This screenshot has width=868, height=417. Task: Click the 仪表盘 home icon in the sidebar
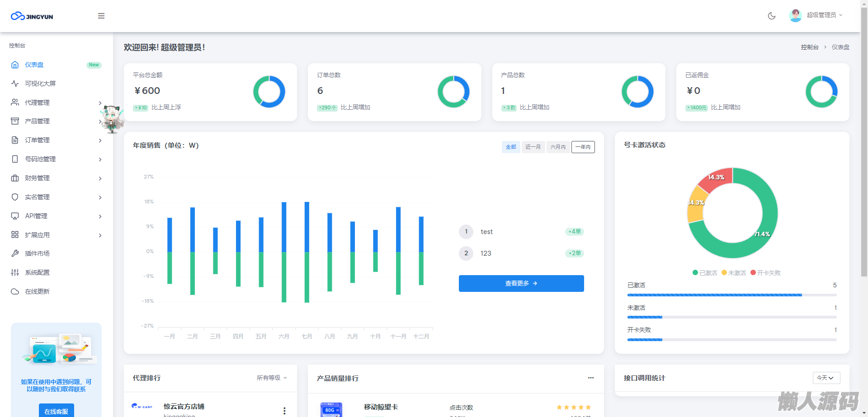pos(15,65)
